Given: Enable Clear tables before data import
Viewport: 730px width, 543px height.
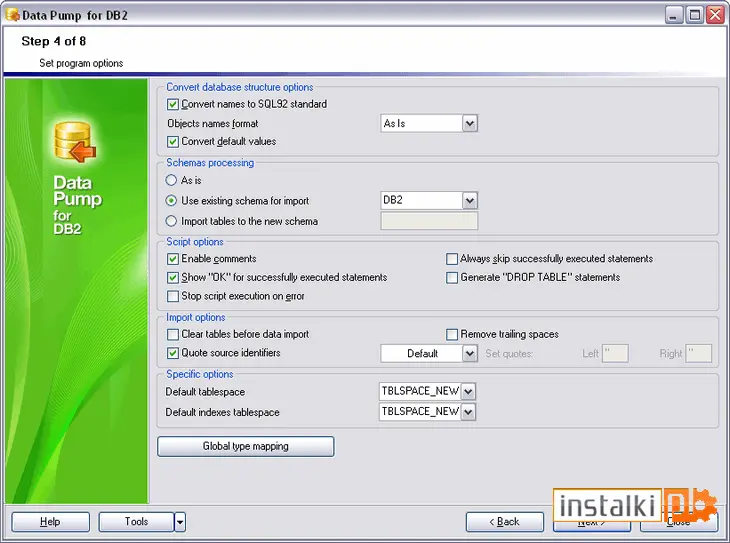Looking at the screenshot, I should [x=173, y=334].
